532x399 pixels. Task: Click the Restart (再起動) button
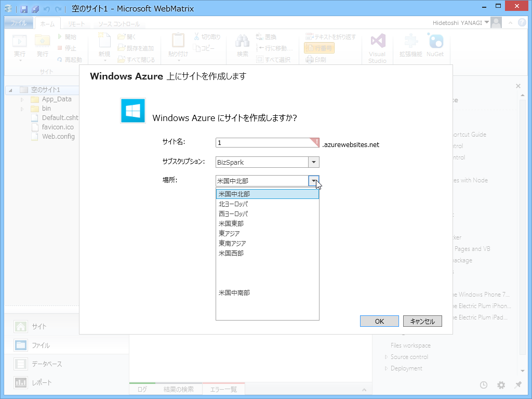pyautogui.click(x=70, y=59)
